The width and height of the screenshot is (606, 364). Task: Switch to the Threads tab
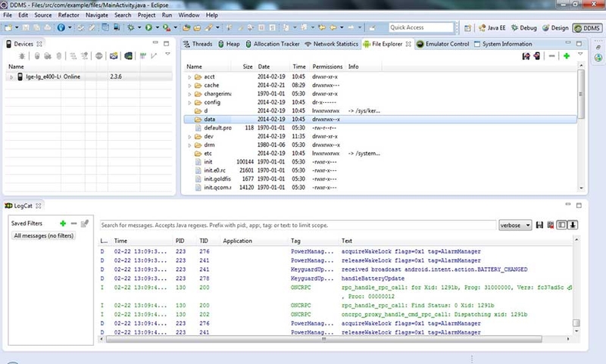coord(198,44)
